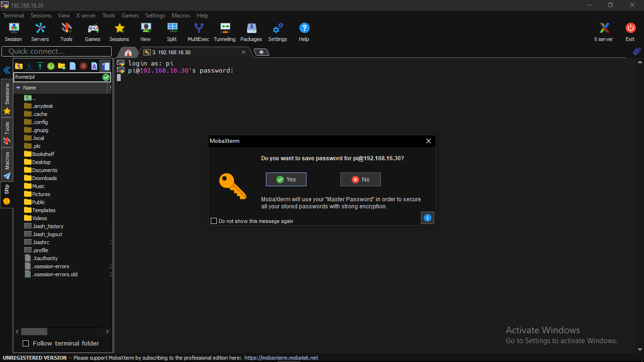Open the Settings gears toolbar icon

(x=278, y=32)
